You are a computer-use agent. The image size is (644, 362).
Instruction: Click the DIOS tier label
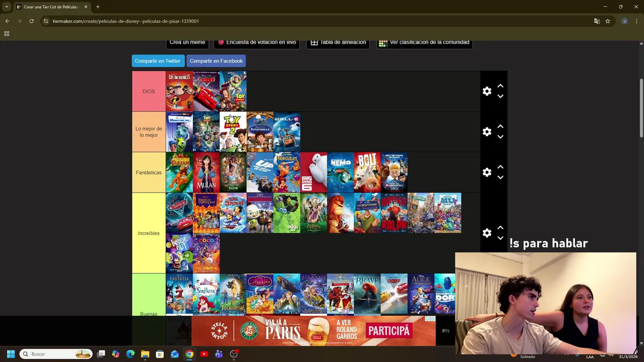pos(148,92)
